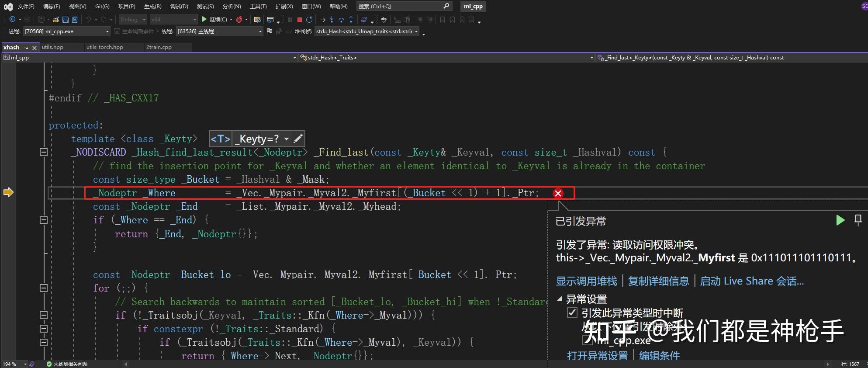Navigate backward with the back arrow icon

(x=12, y=19)
